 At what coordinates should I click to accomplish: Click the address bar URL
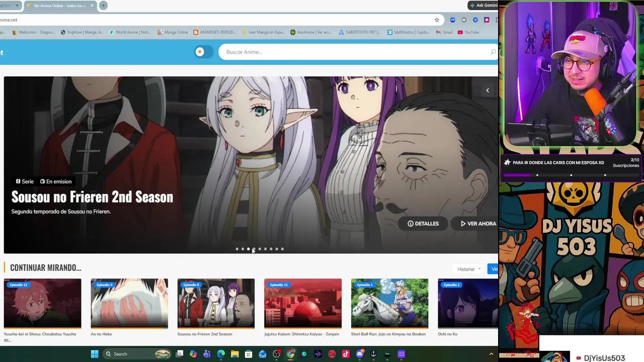click(x=9, y=20)
